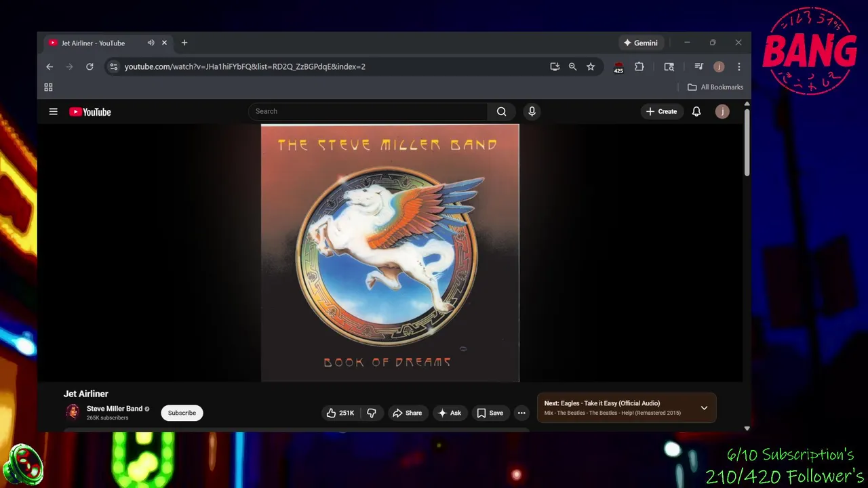
Task: Share the Jet Airliner video
Action: tap(407, 413)
